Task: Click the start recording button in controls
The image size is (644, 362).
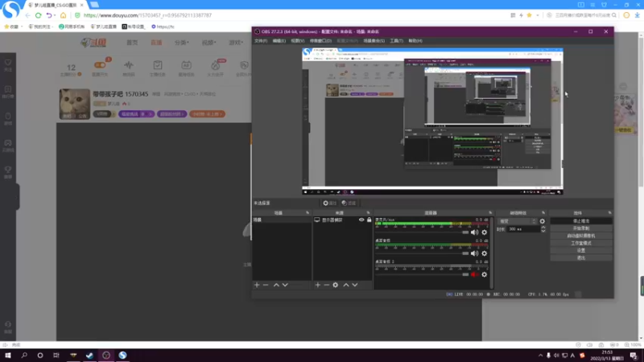Action: point(580,228)
